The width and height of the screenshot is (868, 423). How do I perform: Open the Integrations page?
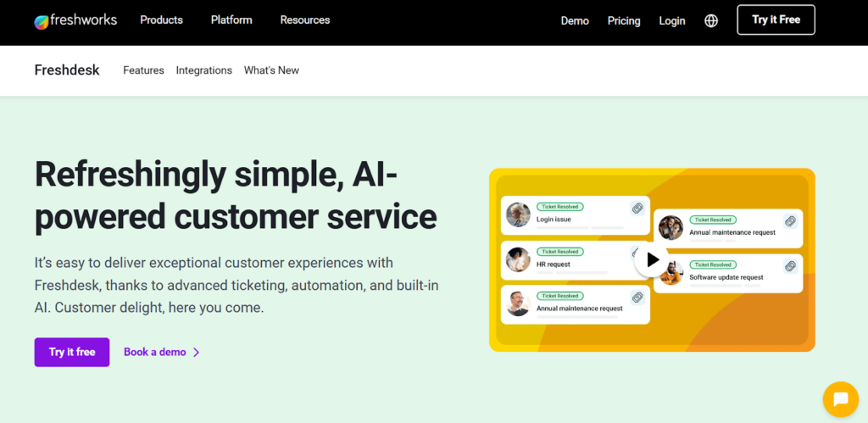[203, 70]
